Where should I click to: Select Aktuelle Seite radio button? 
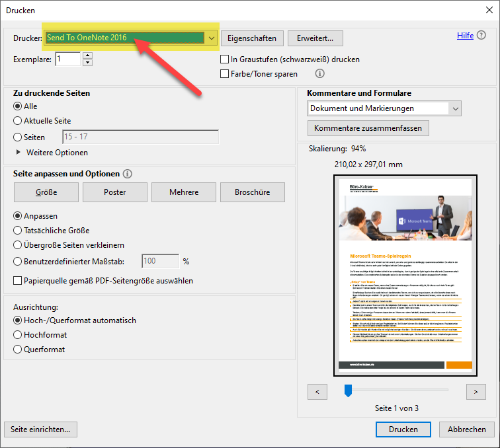click(x=18, y=121)
